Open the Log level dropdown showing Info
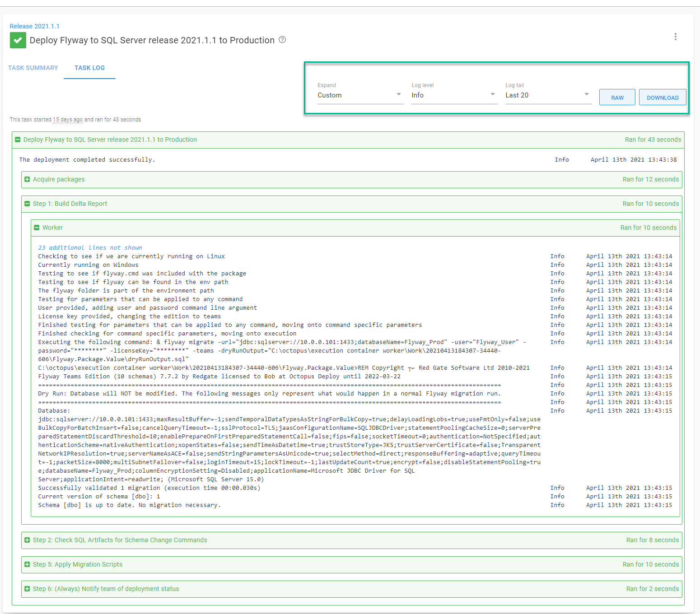The width and height of the screenshot is (700, 614). tap(453, 95)
